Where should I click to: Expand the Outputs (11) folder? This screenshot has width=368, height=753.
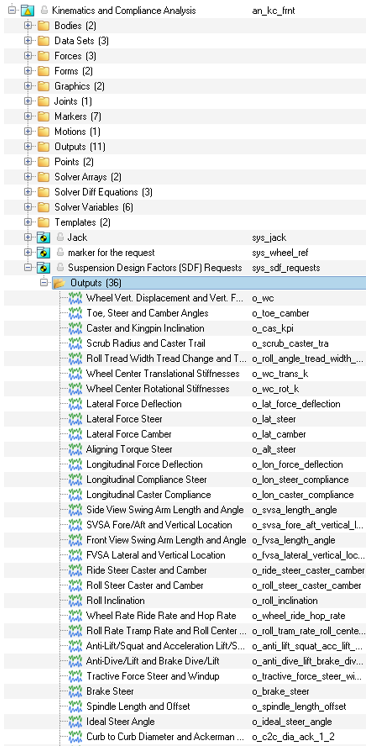pyautogui.click(x=28, y=146)
